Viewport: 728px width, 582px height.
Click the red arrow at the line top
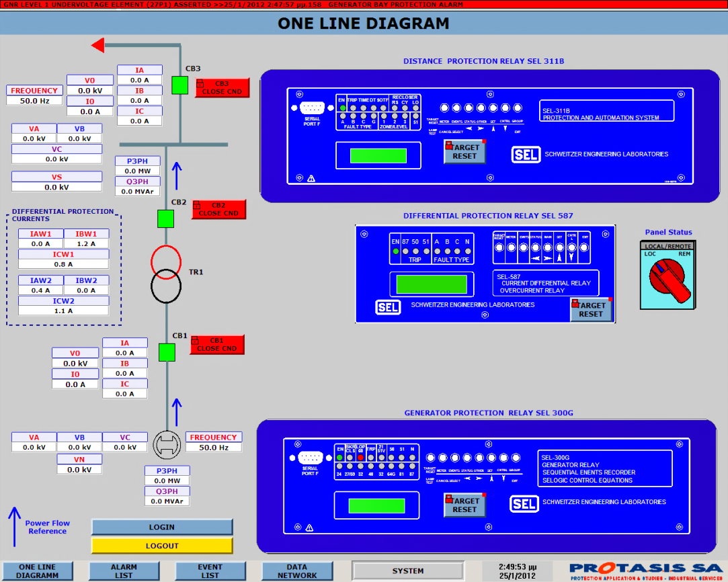click(98, 45)
